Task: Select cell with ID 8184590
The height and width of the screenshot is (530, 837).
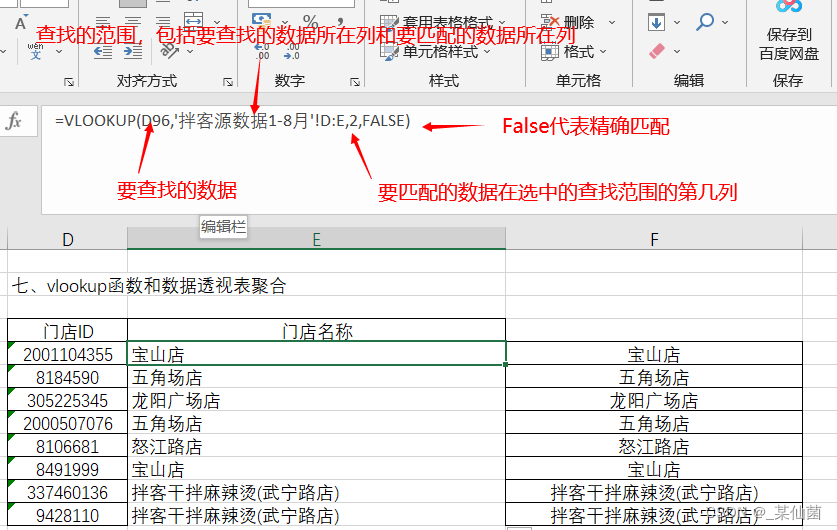Action: [x=67, y=377]
